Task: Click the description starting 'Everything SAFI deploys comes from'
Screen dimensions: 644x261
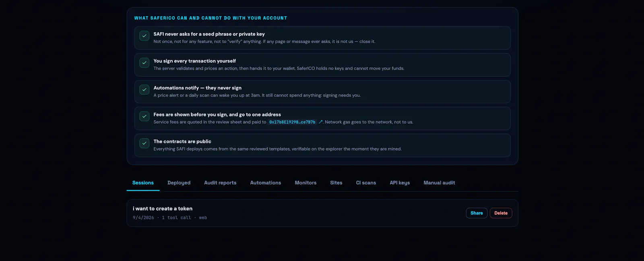Action: point(277,149)
